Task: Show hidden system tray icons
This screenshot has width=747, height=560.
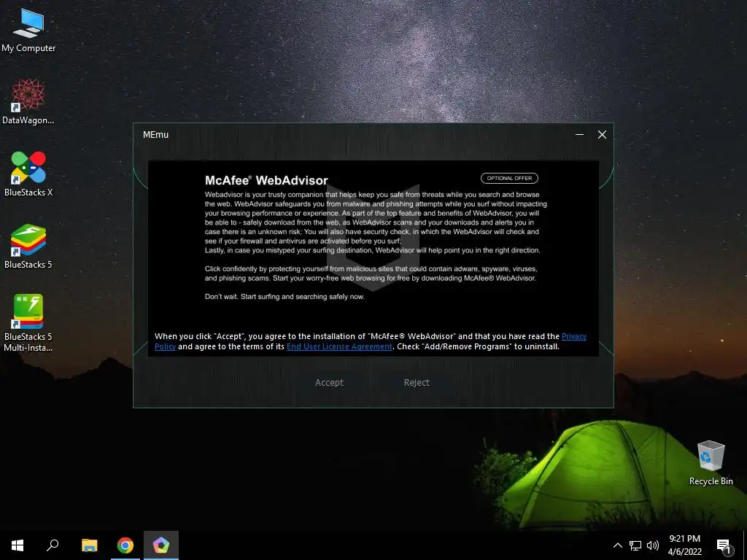Action: coord(617,545)
